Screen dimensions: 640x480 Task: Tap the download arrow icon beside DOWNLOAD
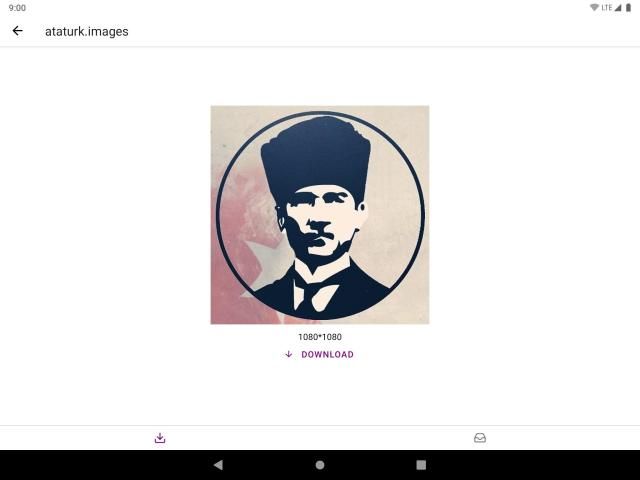pos(289,354)
